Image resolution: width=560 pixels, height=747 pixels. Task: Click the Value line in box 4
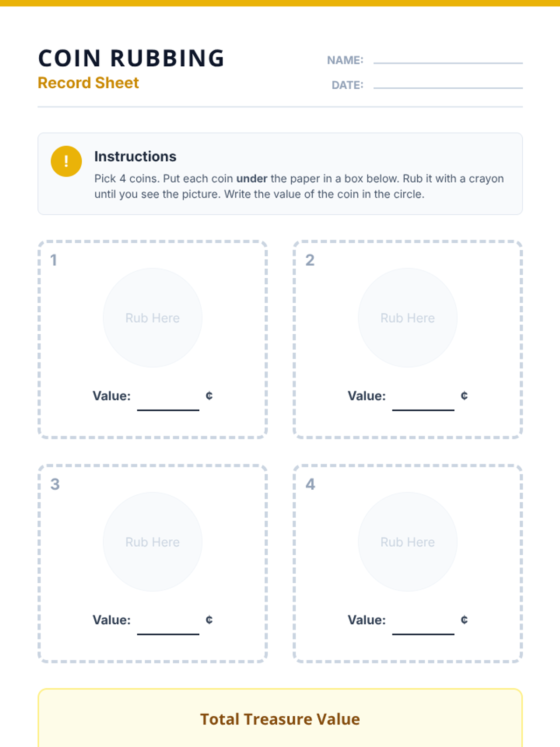pyautogui.click(x=423, y=628)
